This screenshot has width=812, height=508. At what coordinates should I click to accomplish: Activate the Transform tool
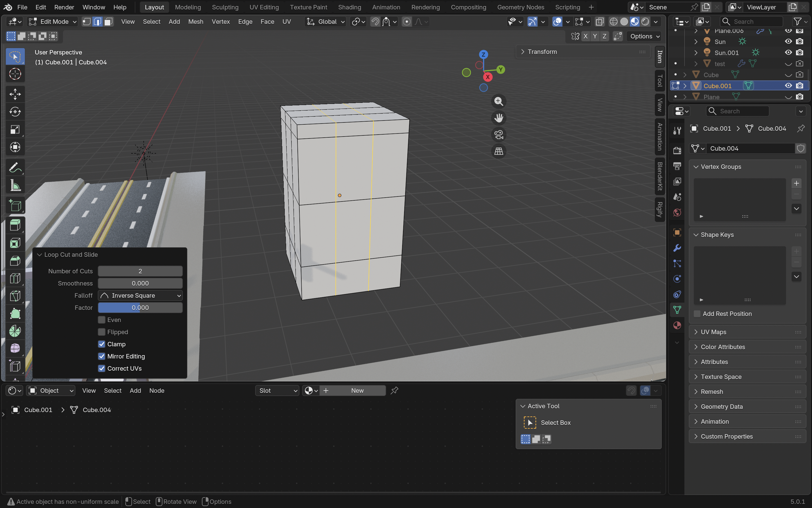15,147
